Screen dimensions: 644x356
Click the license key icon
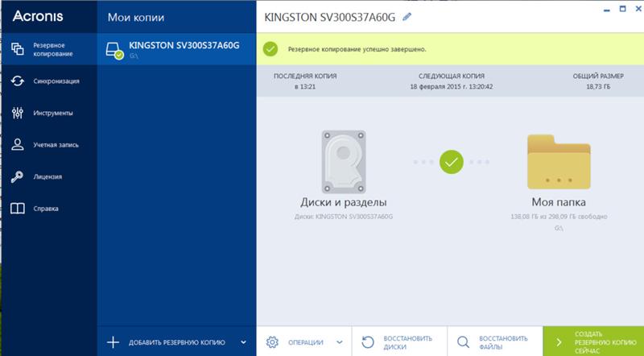(17, 176)
